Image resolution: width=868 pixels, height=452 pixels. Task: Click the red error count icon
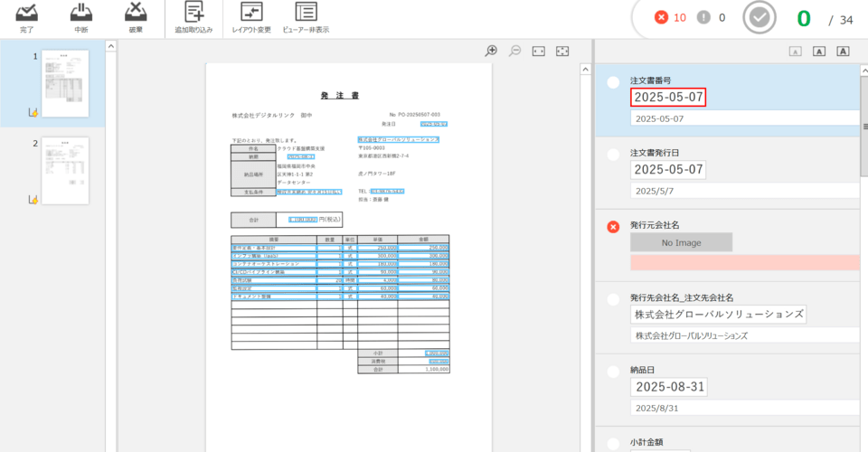[661, 18]
